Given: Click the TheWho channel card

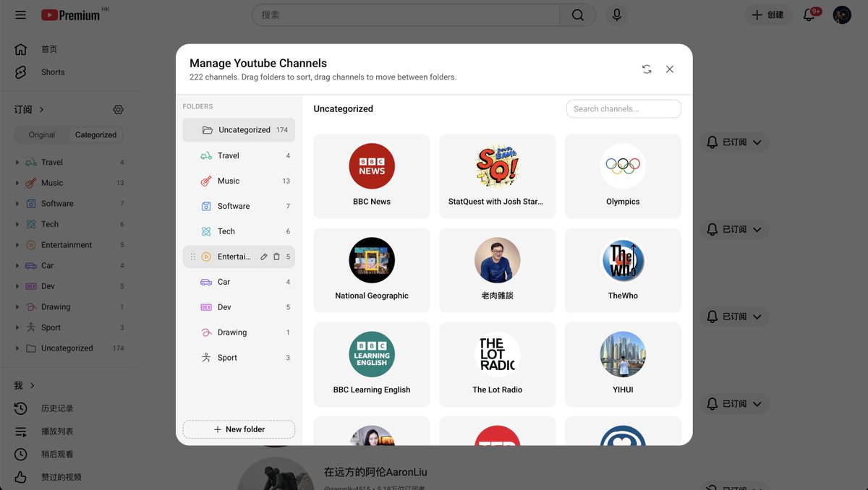Looking at the screenshot, I should (623, 270).
